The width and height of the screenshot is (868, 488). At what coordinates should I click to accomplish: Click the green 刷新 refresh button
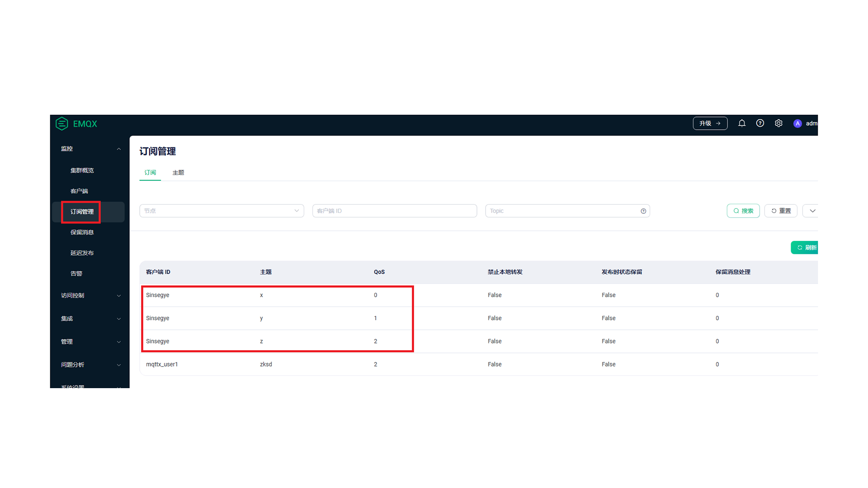point(805,248)
